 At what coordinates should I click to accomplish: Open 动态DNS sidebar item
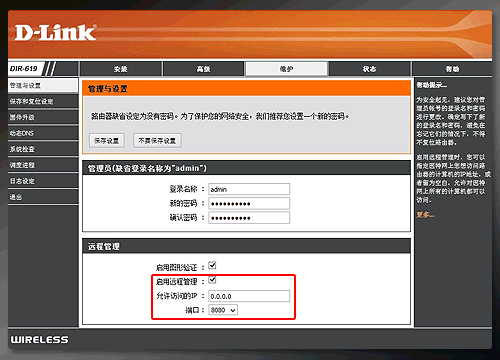point(43,133)
